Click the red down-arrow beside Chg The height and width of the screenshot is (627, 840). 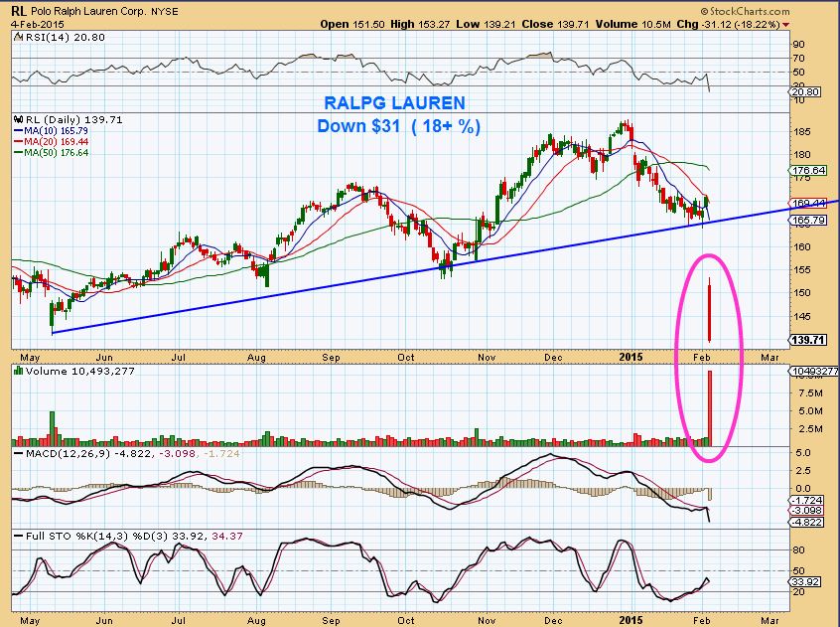[785, 25]
